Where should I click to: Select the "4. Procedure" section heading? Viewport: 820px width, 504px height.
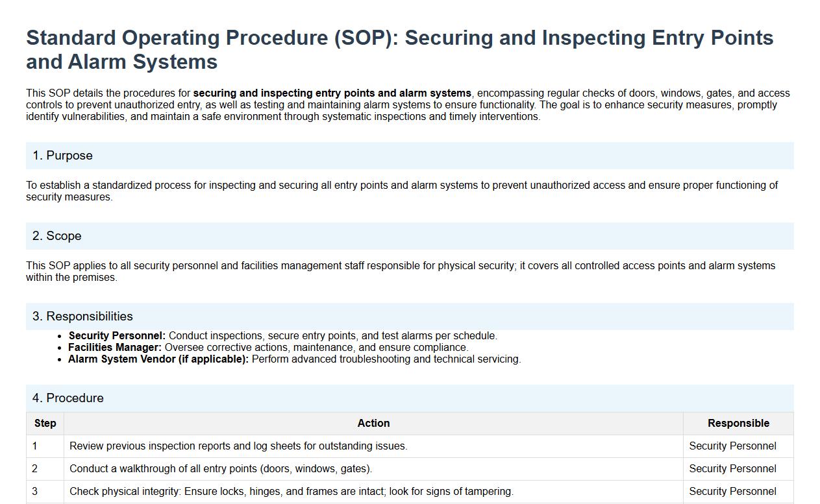[68, 398]
